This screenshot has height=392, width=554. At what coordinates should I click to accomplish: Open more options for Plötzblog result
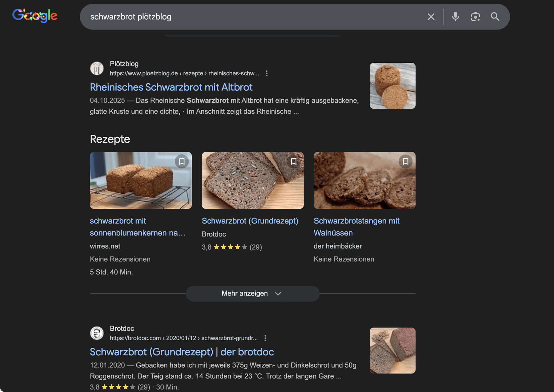pyautogui.click(x=267, y=73)
